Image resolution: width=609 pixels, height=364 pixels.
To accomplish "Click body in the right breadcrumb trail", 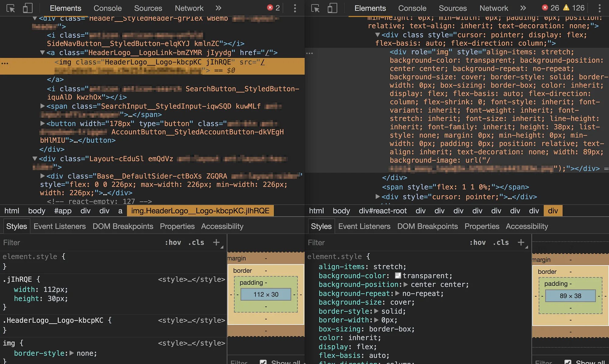I will click(341, 211).
